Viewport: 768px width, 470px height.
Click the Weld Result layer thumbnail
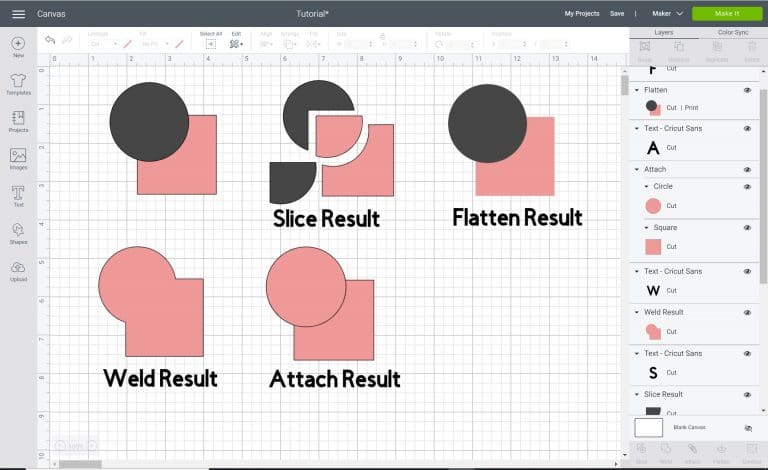[653, 331]
